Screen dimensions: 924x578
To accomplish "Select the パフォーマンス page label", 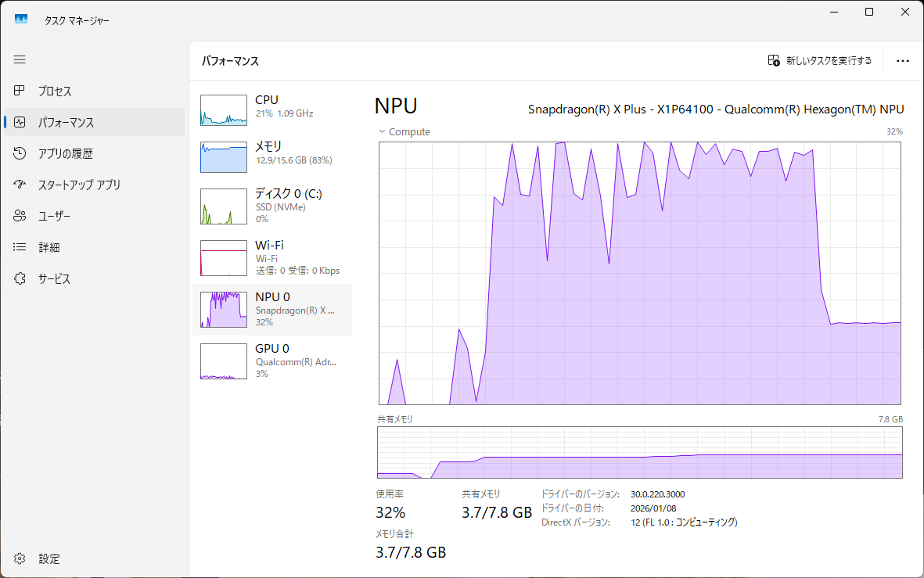I will click(x=66, y=123).
